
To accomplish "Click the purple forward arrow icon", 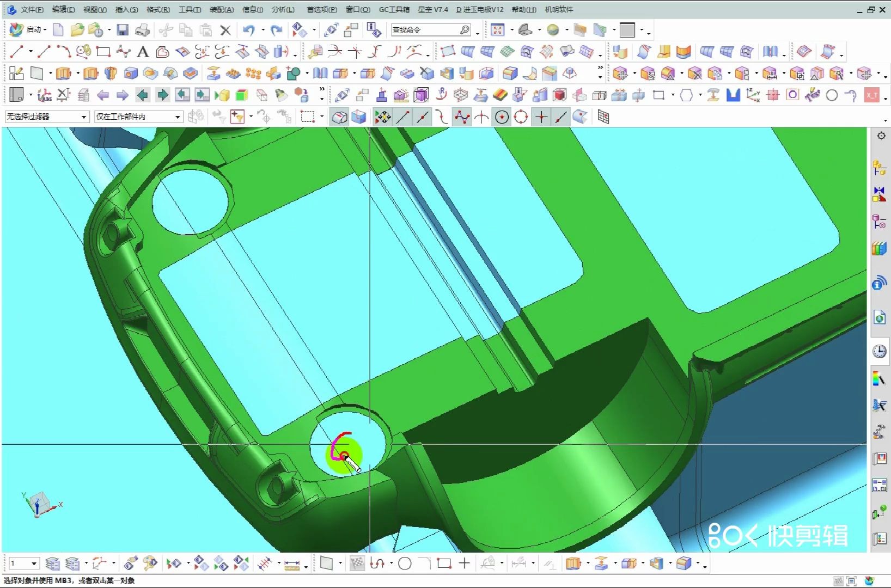I will coord(123,95).
